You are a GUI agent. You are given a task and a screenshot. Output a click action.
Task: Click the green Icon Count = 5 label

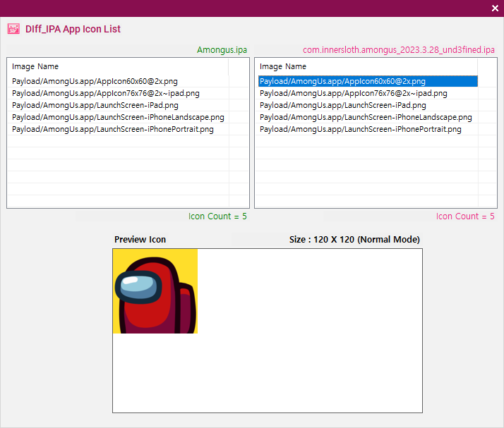[217, 216]
